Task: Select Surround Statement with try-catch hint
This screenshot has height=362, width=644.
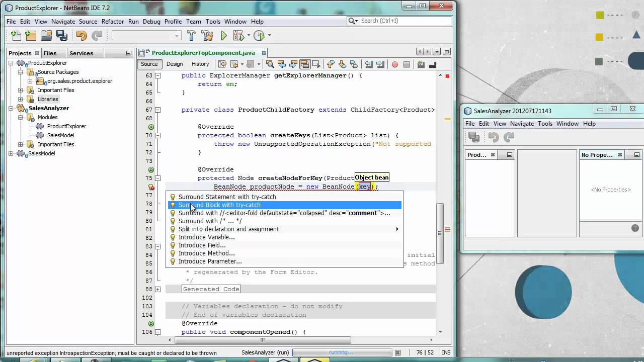Action: pos(284,197)
